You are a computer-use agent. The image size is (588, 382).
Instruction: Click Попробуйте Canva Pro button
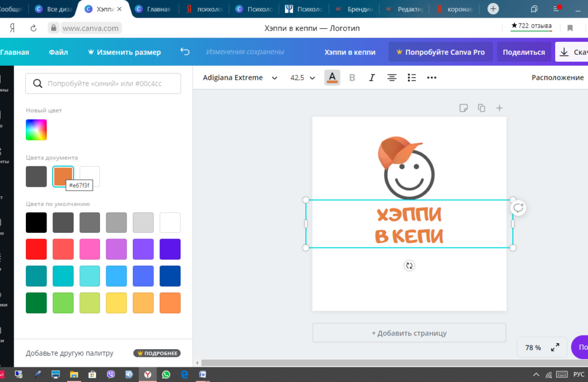coord(440,52)
